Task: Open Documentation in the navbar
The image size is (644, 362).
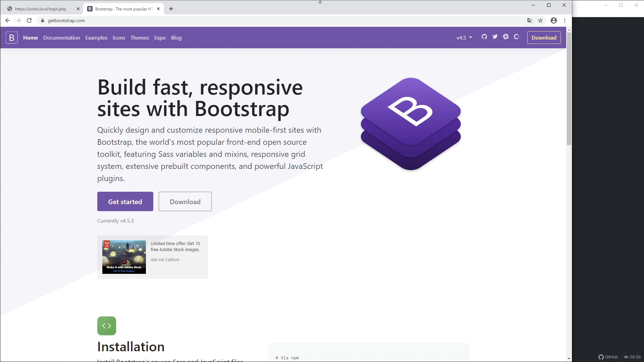Action: point(62,38)
